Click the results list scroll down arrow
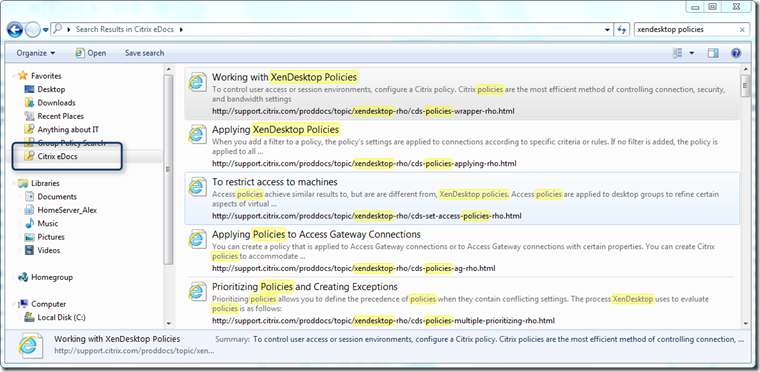 click(745, 323)
